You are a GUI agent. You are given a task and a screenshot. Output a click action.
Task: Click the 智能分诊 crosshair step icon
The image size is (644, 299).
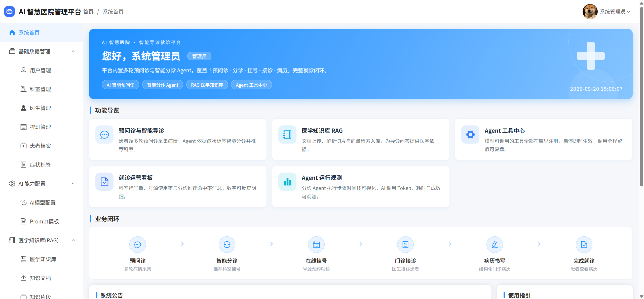coord(227,244)
